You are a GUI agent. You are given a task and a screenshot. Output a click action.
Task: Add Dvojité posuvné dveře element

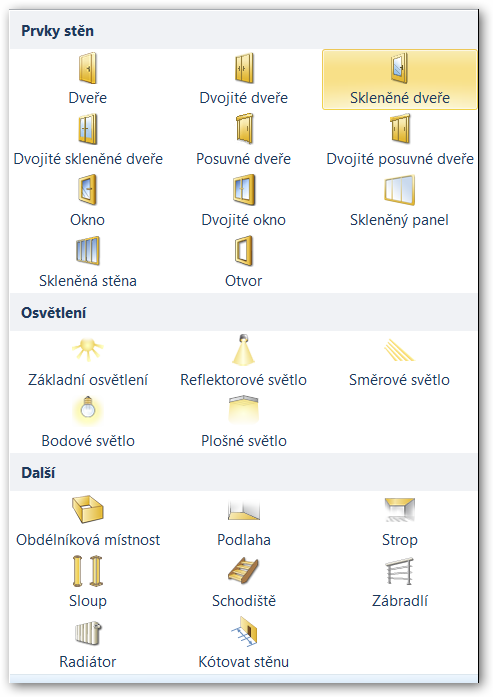pyautogui.click(x=399, y=140)
